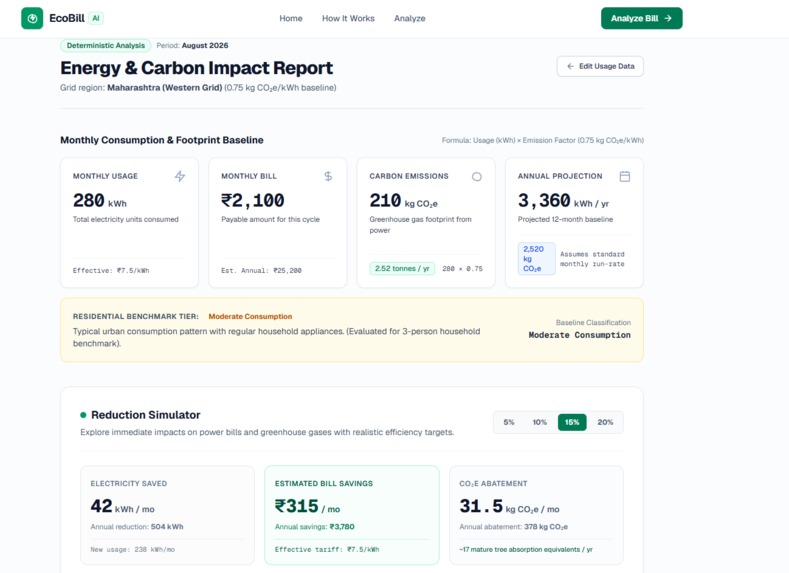Click the green dot beside Reduction Simulator

[83, 415]
